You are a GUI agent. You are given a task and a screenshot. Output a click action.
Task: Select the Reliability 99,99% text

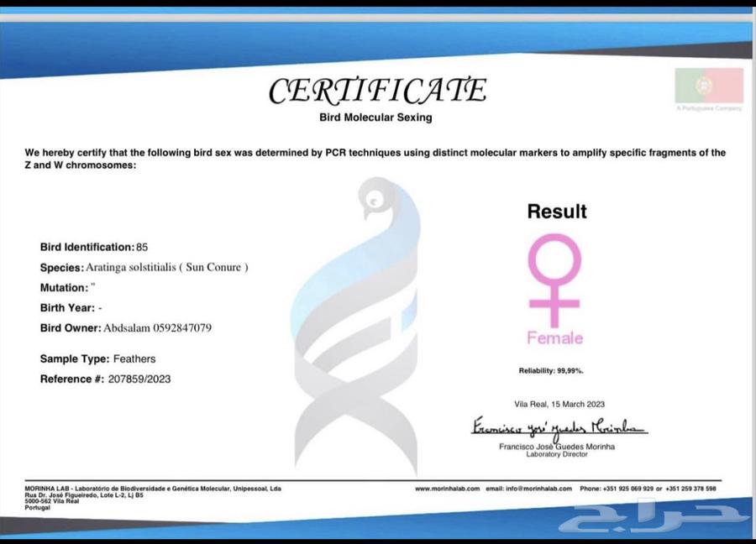coord(551,370)
